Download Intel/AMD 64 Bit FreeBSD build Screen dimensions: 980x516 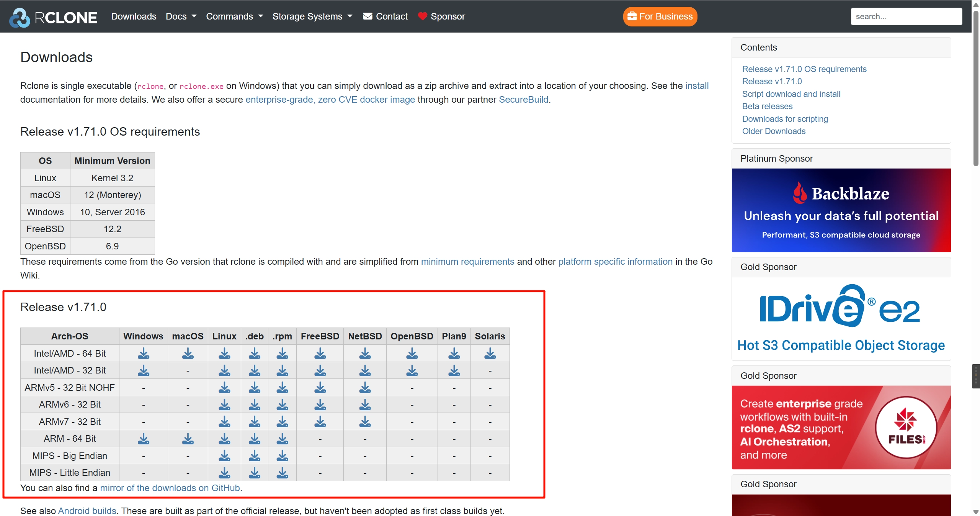pos(320,353)
